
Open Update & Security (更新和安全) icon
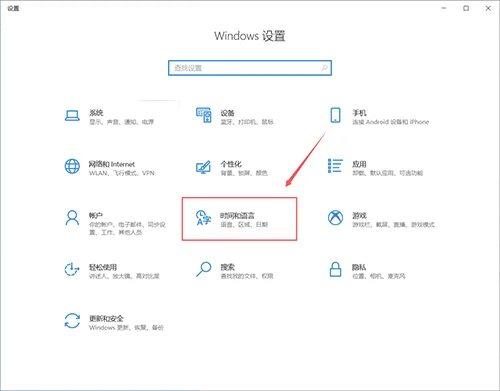click(x=72, y=321)
